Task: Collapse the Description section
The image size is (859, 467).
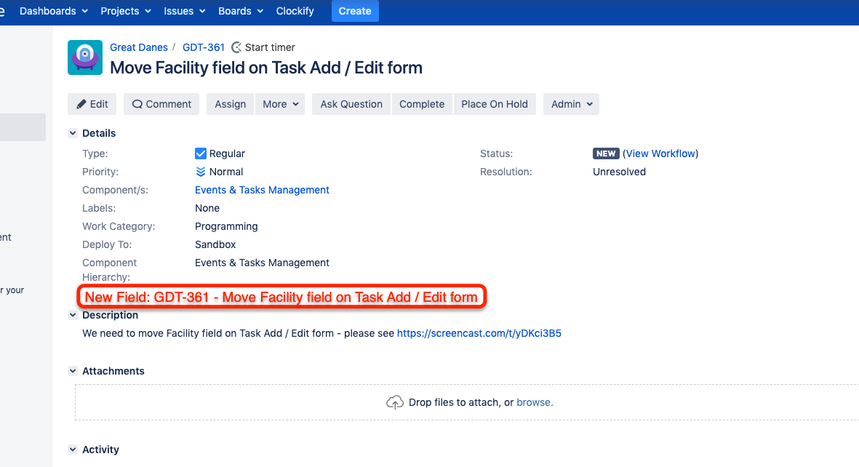Action: 72,315
